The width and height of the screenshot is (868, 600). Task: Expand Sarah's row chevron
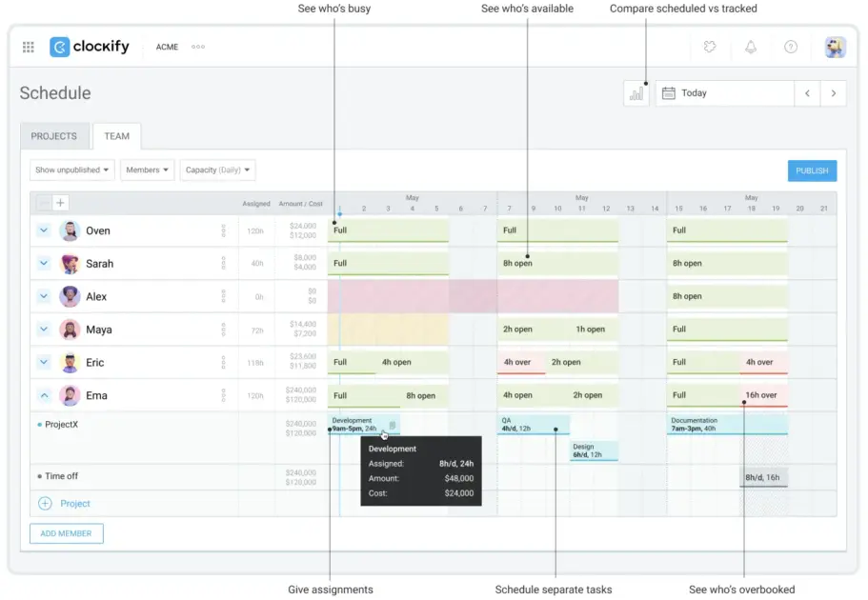44,263
